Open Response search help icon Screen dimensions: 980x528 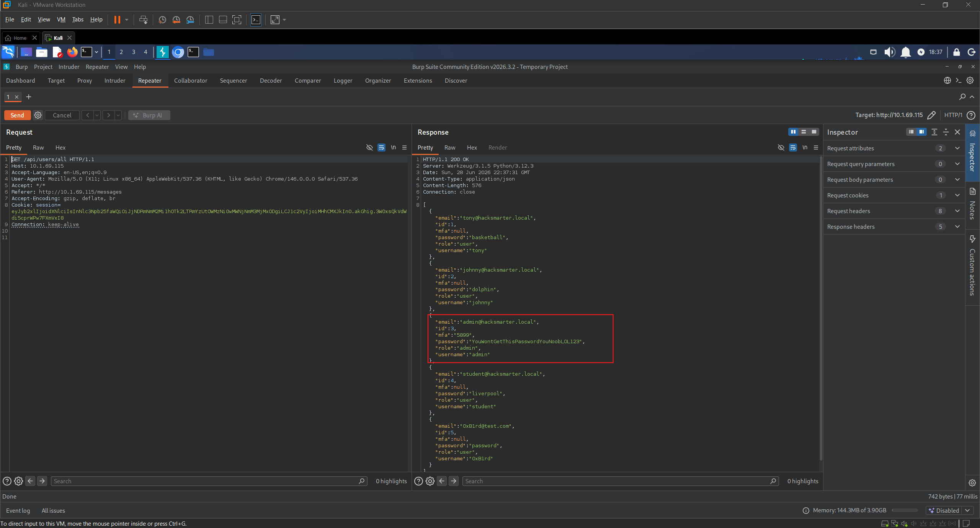418,481
